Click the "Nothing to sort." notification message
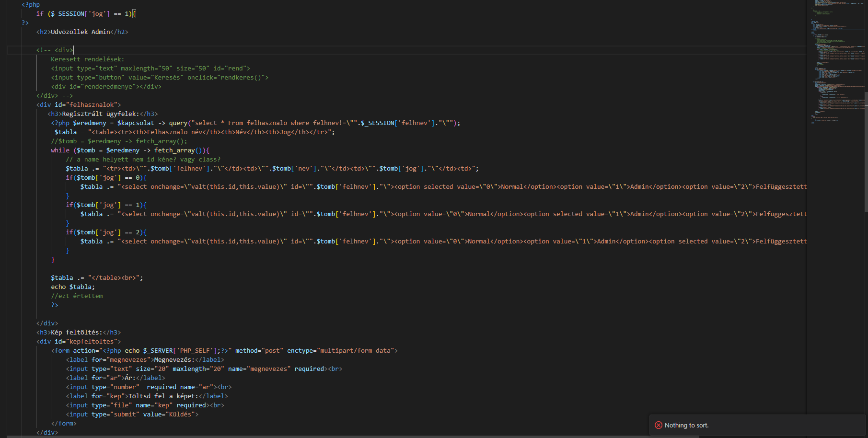868x438 pixels. [x=686, y=425]
